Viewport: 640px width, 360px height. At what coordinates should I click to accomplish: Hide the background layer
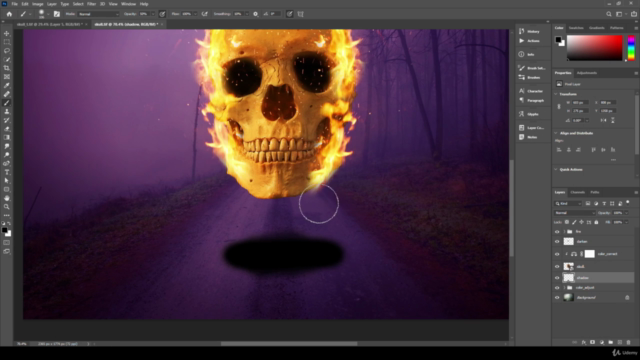click(x=557, y=298)
